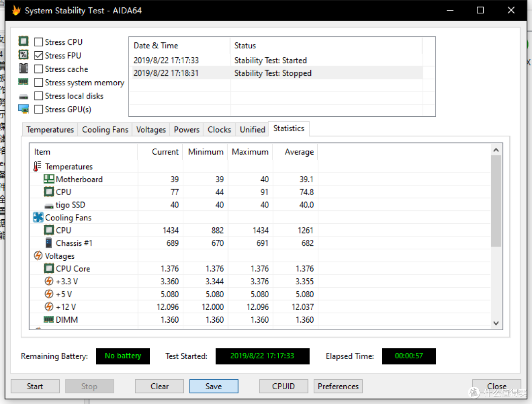
Task: Click the Save button
Action: (x=214, y=386)
